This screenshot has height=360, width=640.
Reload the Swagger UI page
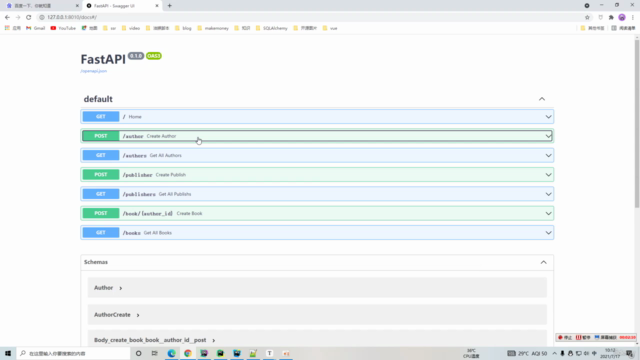click(x=29, y=17)
